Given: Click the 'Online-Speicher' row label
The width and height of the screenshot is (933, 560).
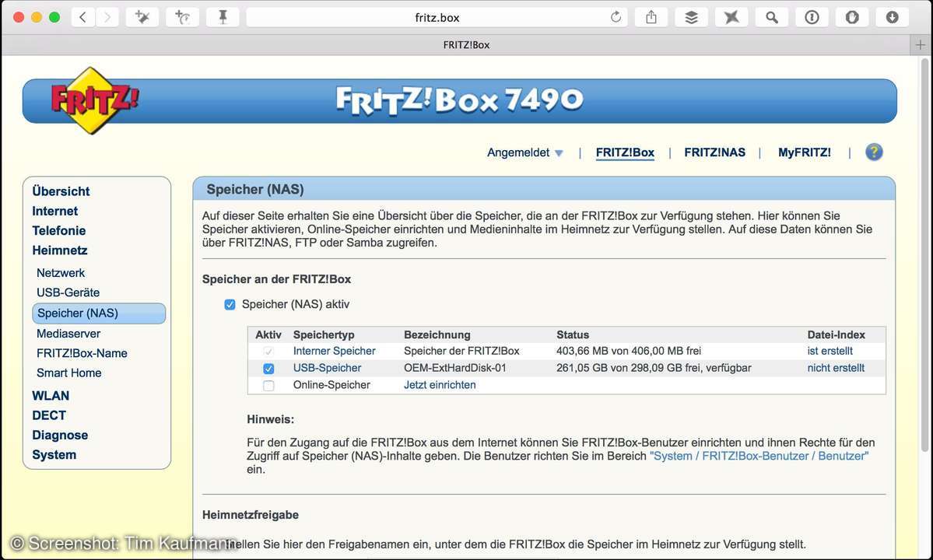Looking at the screenshot, I should coord(331,385).
